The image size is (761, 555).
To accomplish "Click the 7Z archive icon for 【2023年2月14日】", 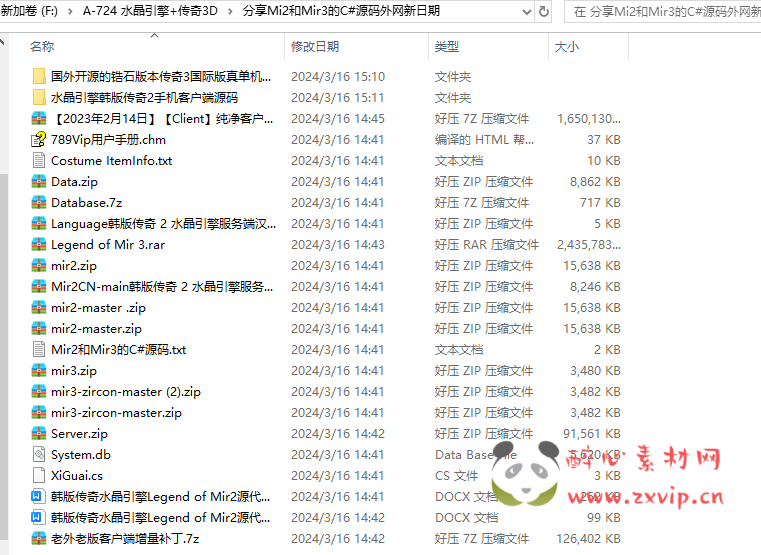I will point(39,118).
